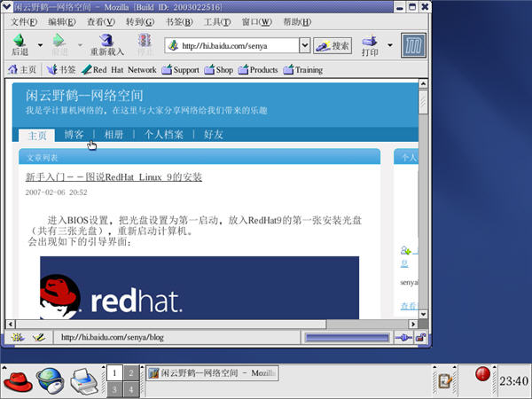Image resolution: width=532 pixels, height=399 pixels.
Task: Click the Composer icon in status bar
Action: click(x=39, y=337)
